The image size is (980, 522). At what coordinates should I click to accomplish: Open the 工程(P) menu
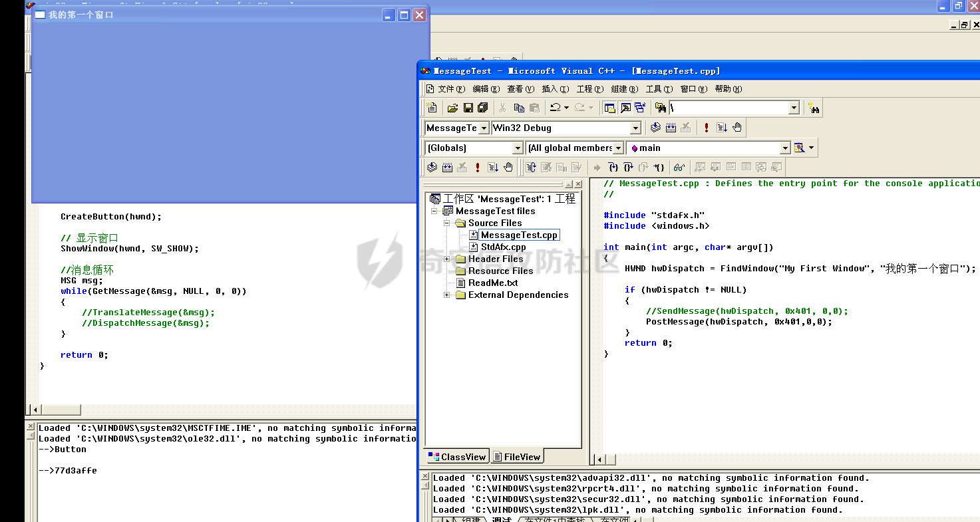[x=589, y=89]
